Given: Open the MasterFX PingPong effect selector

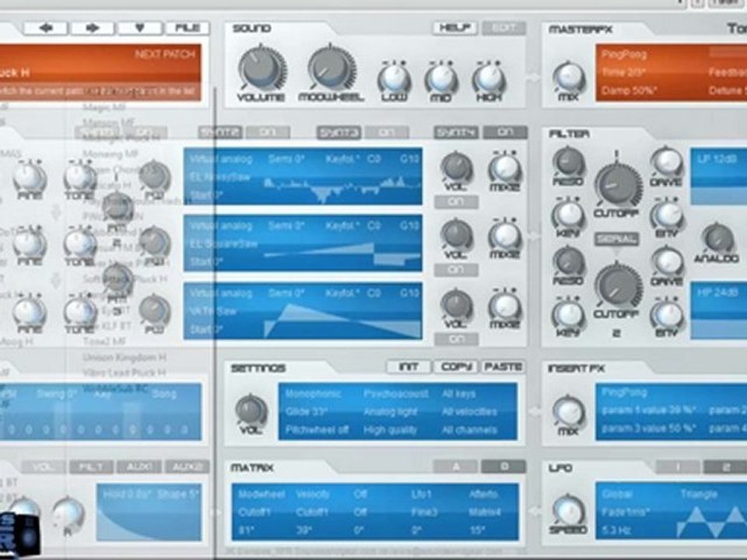Looking at the screenshot, I should click(x=624, y=54).
